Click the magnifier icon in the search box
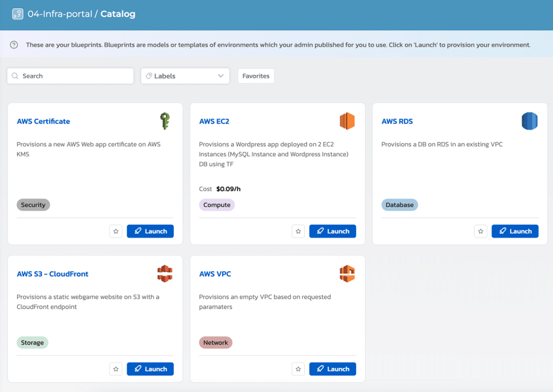553x392 pixels. coord(15,76)
